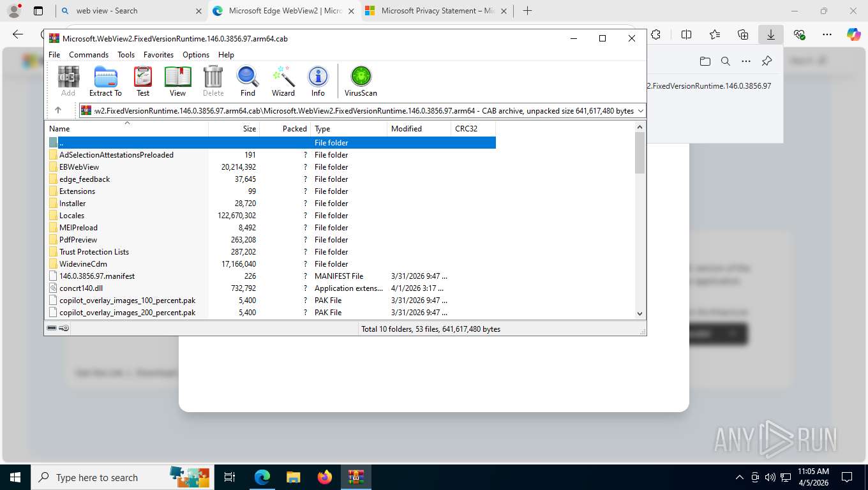Open more options in Downloads panel

pyautogui.click(x=745, y=61)
